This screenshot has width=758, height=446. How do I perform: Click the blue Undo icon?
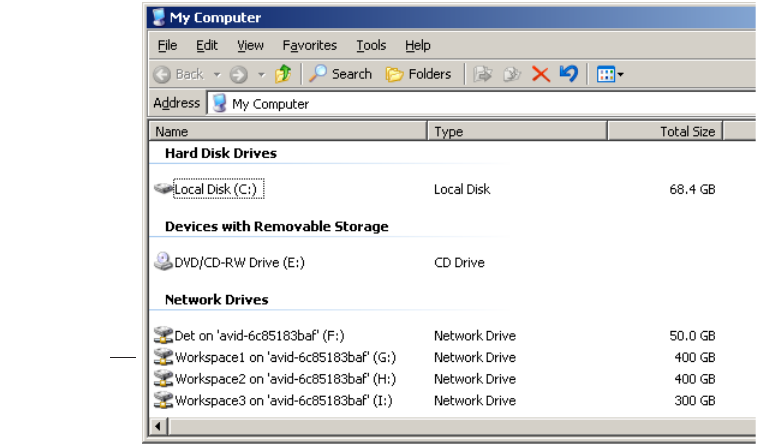point(568,73)
